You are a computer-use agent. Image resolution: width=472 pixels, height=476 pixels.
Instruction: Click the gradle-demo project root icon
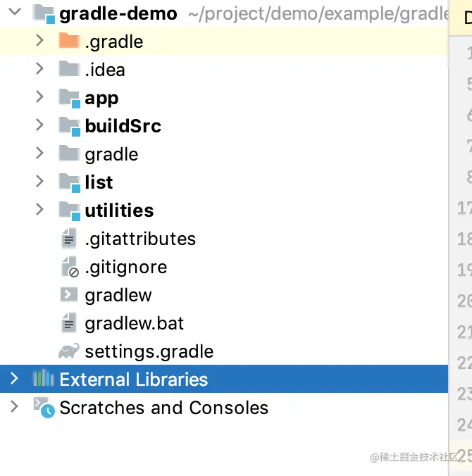[44, 13]
